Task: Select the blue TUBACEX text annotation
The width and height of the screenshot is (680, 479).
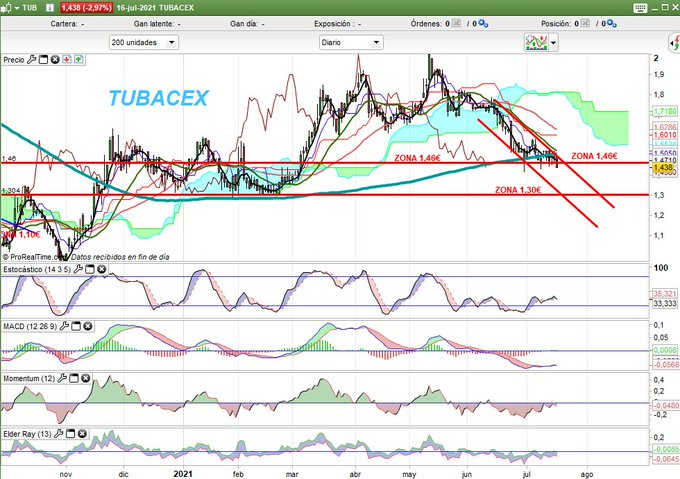Action: (159, 98)
